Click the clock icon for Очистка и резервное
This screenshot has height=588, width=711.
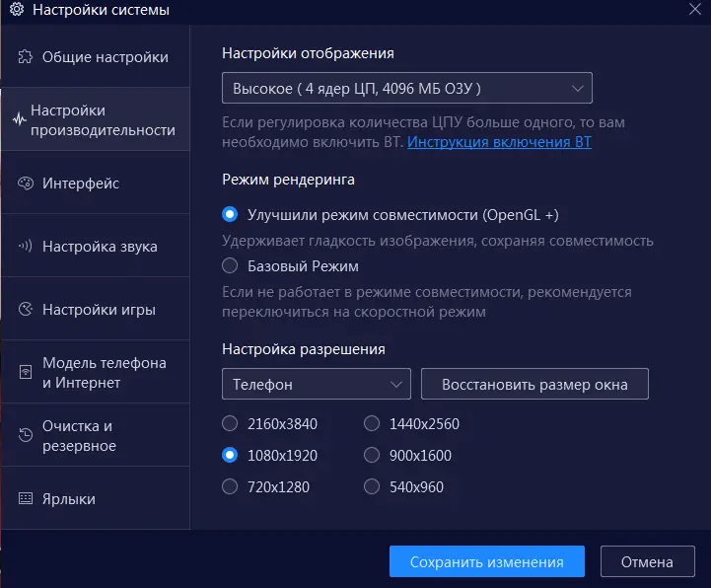[26, 435]
